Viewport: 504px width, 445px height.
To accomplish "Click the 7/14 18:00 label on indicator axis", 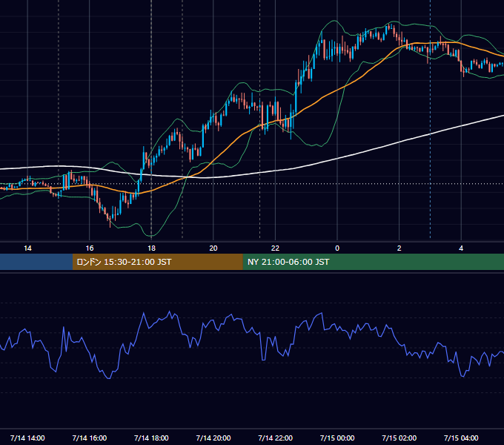I will tap(151, 438).
